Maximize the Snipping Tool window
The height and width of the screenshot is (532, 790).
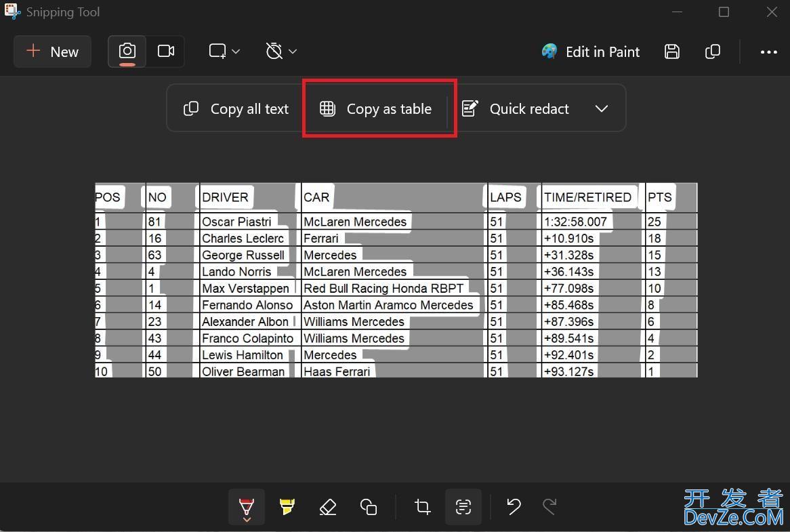pyautogui.click(x=724, y=12)
